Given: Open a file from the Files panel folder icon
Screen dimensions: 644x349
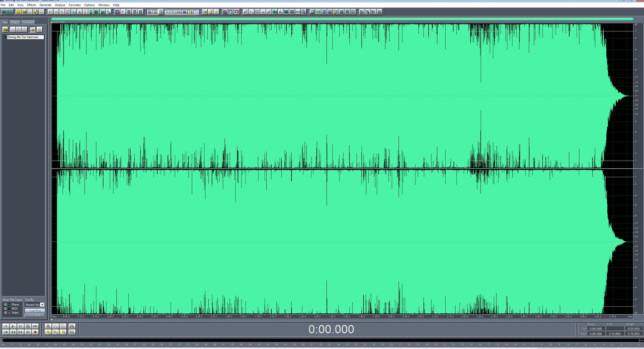Looking at the screenshot, I should (x=5, y=30).
